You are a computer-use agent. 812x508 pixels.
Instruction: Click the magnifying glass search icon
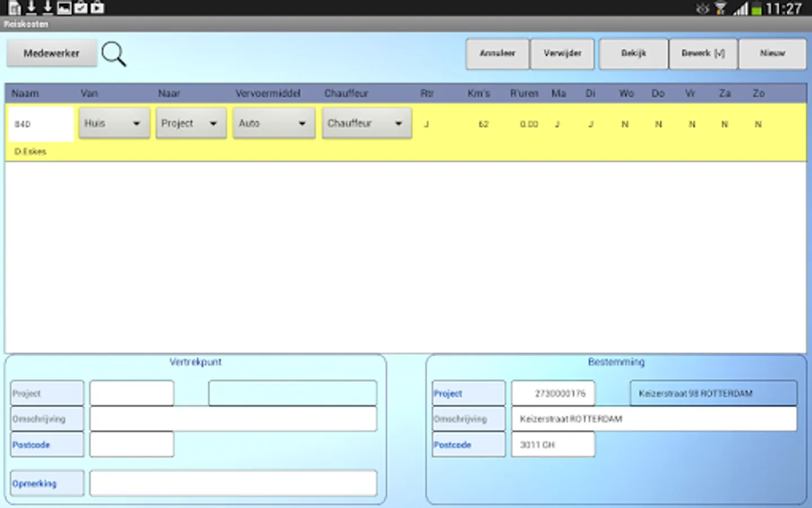(x=114, y=54)
